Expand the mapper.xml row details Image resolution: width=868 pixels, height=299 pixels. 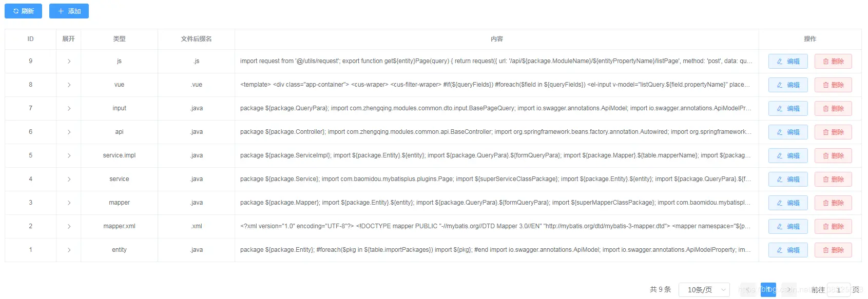pos(69,226)
